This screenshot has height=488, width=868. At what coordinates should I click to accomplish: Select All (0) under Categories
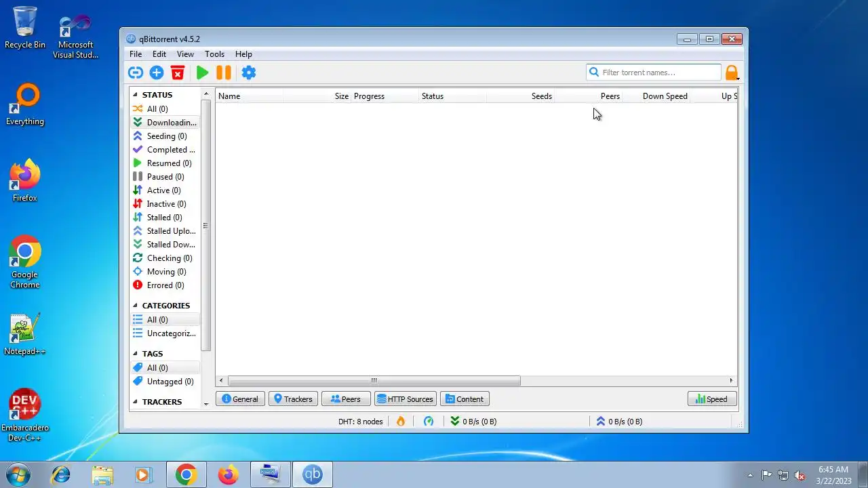[165, 319]
